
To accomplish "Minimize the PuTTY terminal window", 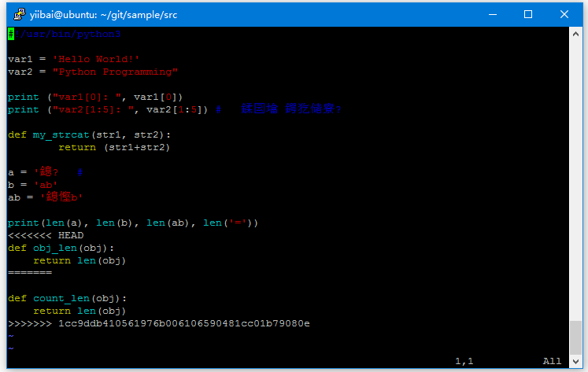I will [492, 13].
